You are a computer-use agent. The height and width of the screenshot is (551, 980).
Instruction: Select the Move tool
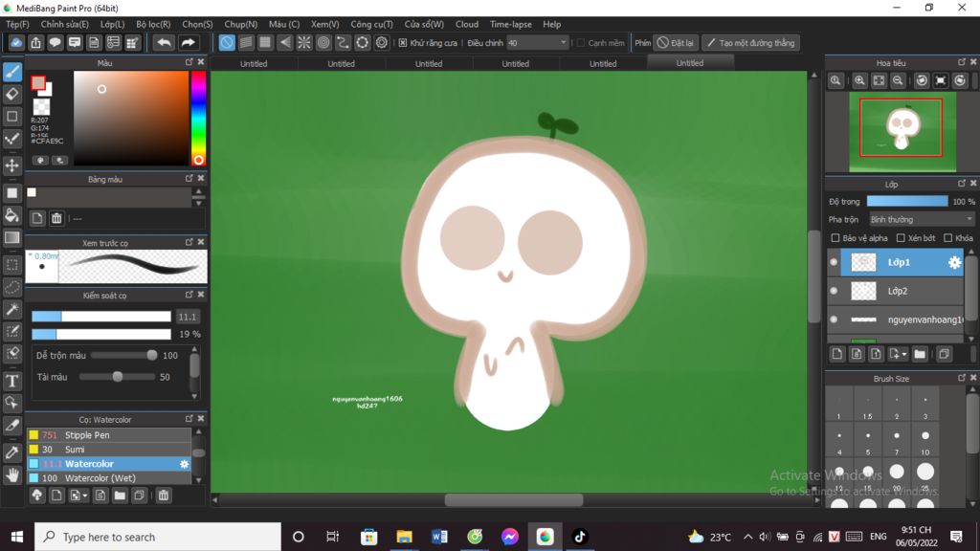pyautogui.click(x=11, y=165)
